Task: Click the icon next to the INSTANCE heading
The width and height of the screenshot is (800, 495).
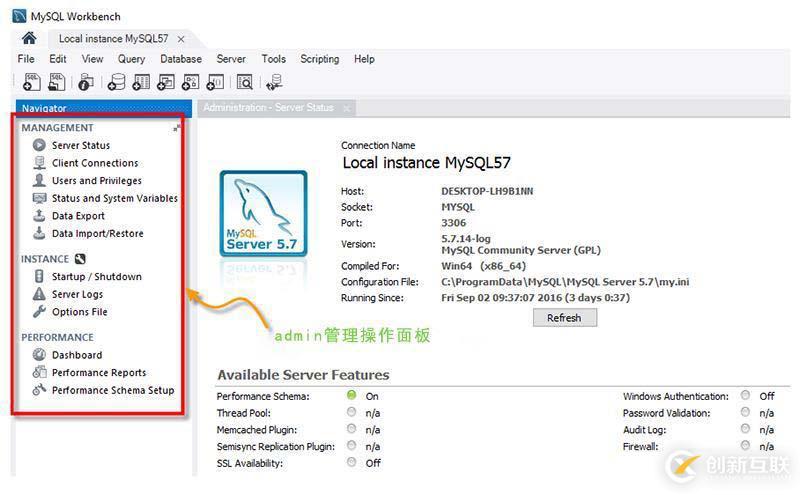Action: click(x=80, y=259)
